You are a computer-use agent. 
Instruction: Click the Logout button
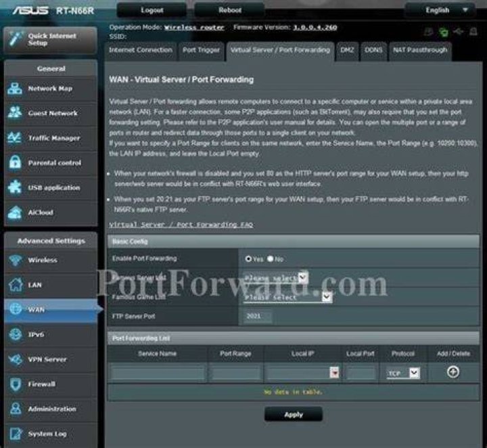[152, 10]
